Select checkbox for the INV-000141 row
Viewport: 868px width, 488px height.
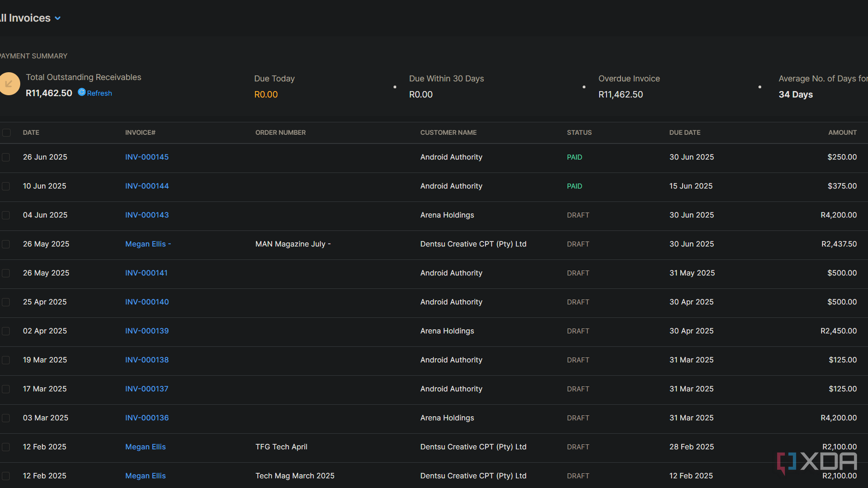[x=6, y=273]
